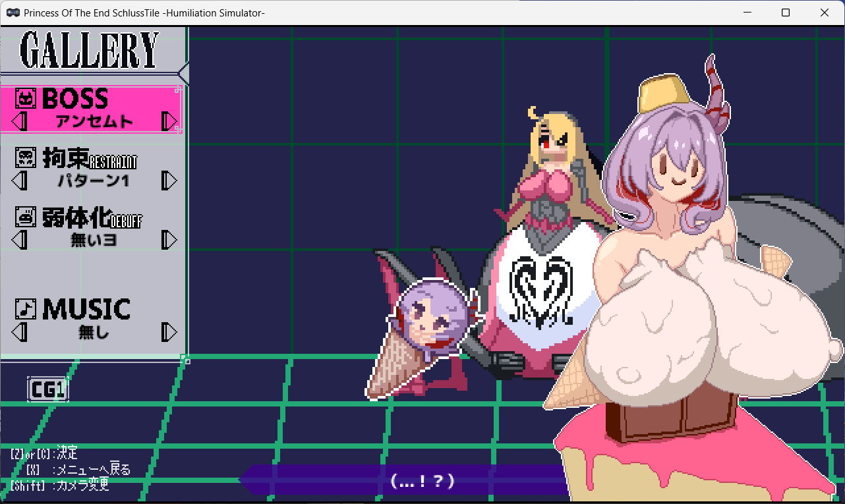Go to previous boss with left arrow
845x504 pixels.
pos(20,121)
